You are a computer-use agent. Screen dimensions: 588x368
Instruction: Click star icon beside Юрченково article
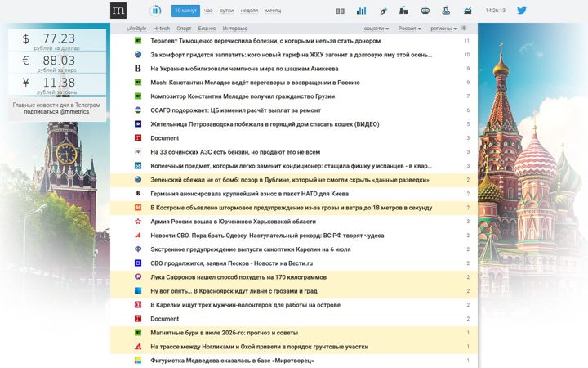click(138, 221)
